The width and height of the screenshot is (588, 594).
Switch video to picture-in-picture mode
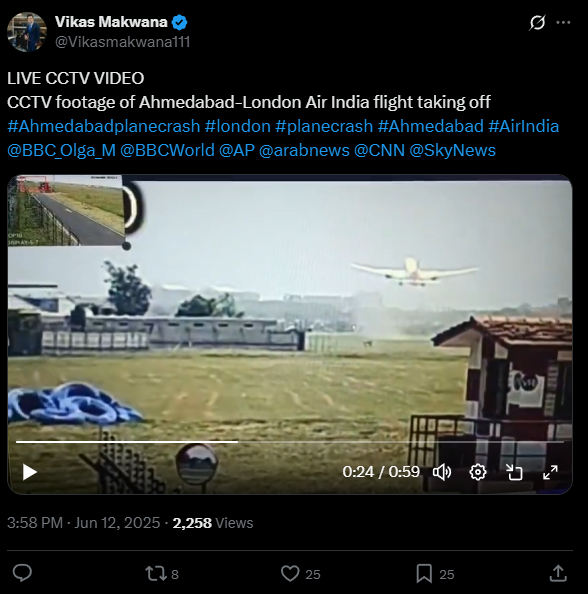[x=514, y=472]
